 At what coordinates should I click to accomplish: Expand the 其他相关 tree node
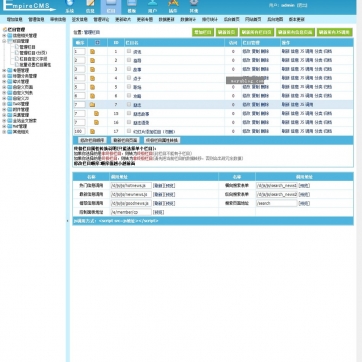(x=4, y=132)
